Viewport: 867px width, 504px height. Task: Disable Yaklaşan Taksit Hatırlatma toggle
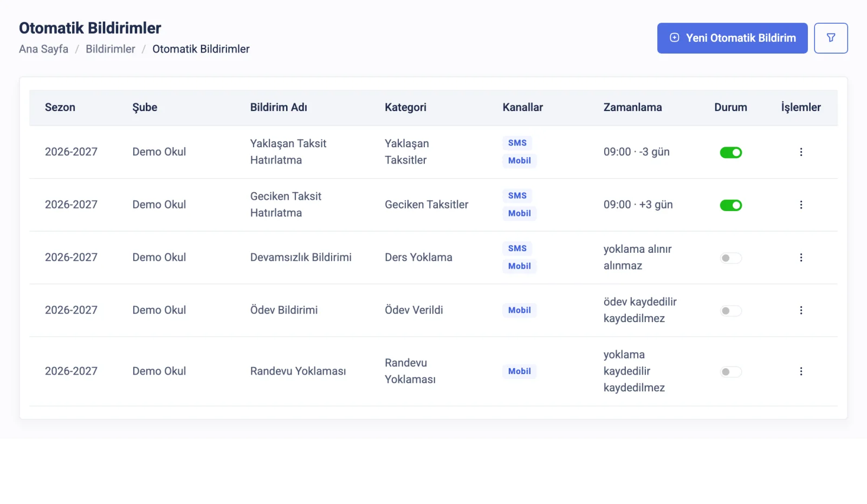[730, 153]
